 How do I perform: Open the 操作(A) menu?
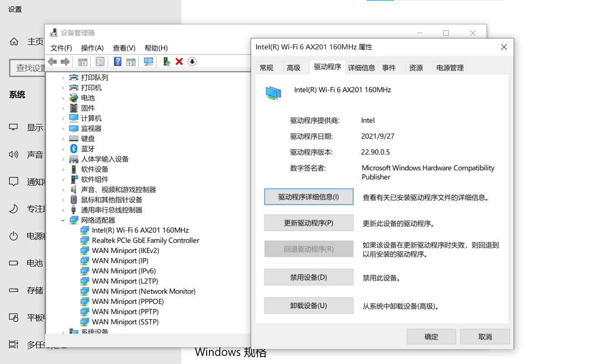coord(92,48)
